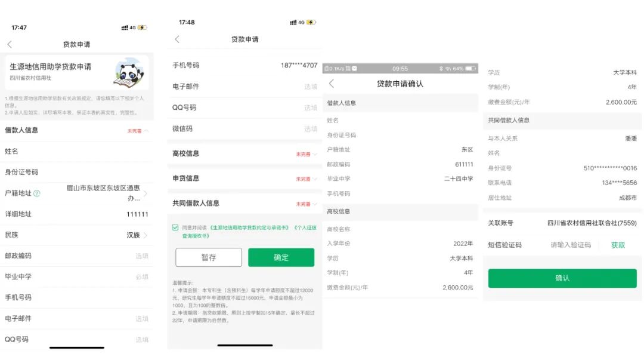644x363 pixels.
Task: Tap the Bluetooth icon on the confirmation screen
Action: [x=441, y=68]
